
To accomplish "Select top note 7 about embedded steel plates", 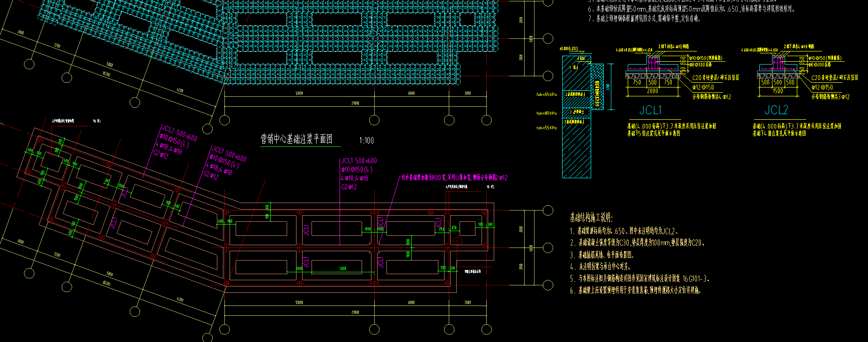I will (644, 19).
